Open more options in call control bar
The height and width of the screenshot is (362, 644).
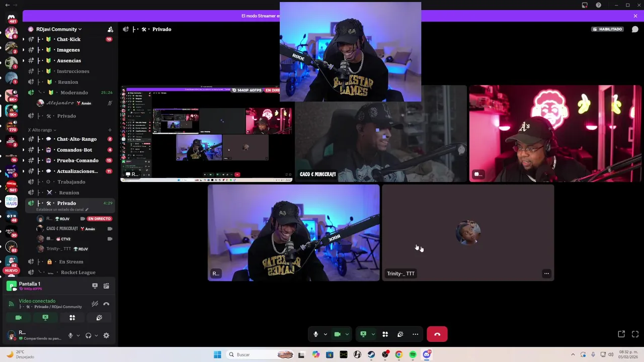coord(415,334)
